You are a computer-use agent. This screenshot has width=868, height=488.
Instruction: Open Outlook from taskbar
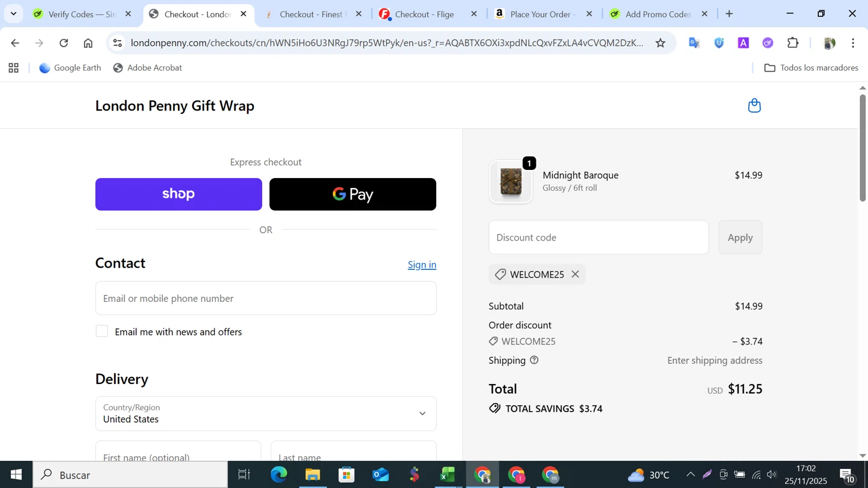click(x=380, y=475)
